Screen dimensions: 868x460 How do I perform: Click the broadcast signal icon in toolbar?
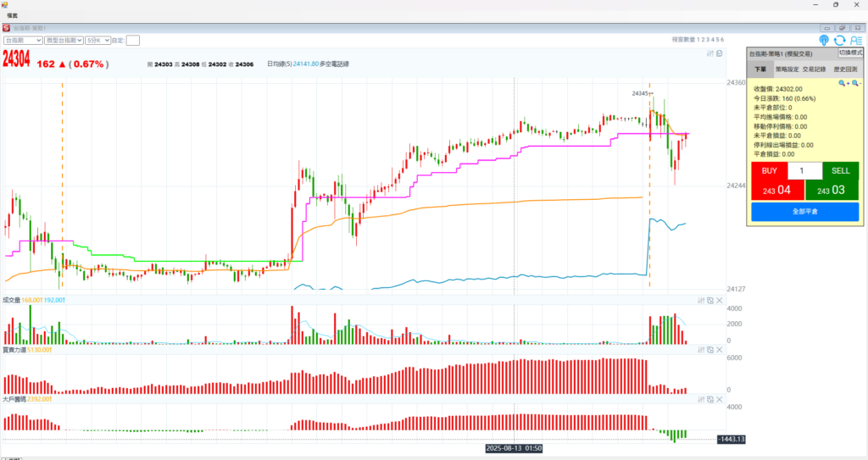pyautogui.click(x=824, y=40)
